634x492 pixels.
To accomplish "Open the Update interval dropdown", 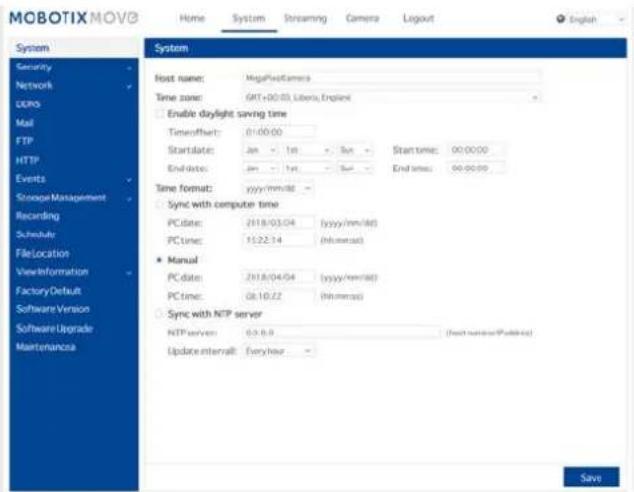I will tap(278, 351).
